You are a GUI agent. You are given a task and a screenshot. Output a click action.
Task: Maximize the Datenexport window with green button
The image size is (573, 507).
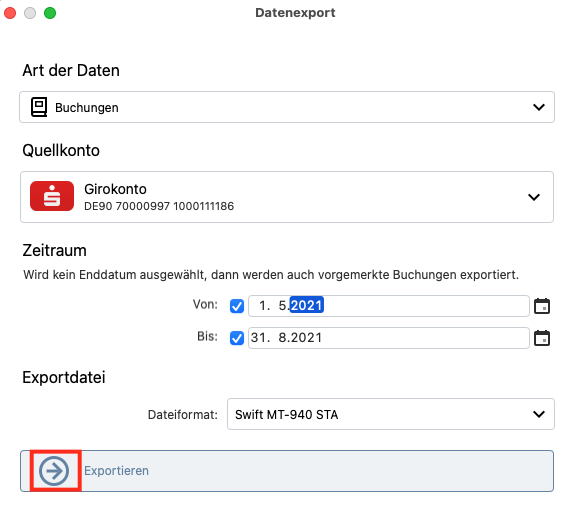(x=50, y=13)
